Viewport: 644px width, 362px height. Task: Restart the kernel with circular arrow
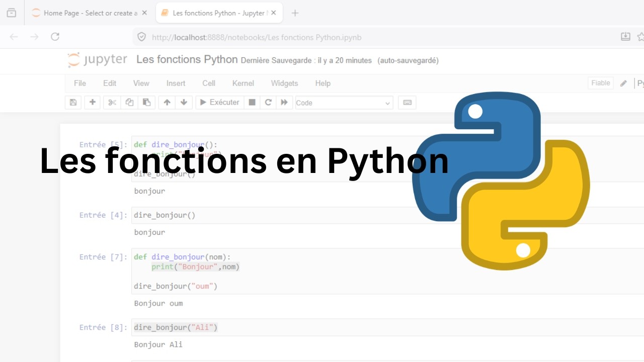coord(268,103)
